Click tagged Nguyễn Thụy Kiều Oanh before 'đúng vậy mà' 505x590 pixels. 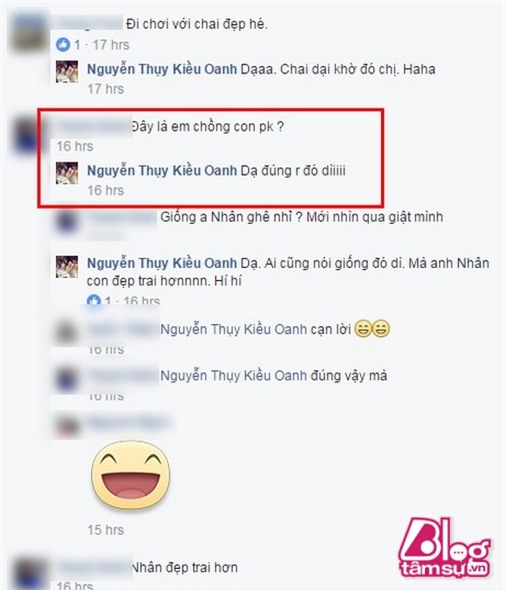234,376
